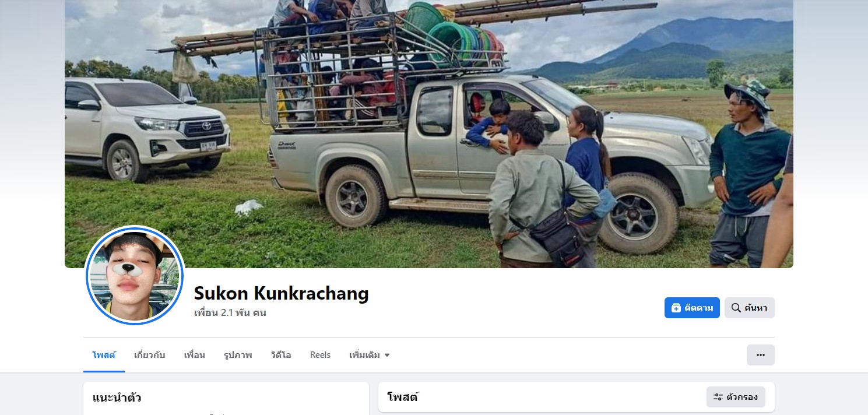Open the วิดีโอ (Videos) tab
This screenshot has width=868, height=415.
tap(281, 355)
